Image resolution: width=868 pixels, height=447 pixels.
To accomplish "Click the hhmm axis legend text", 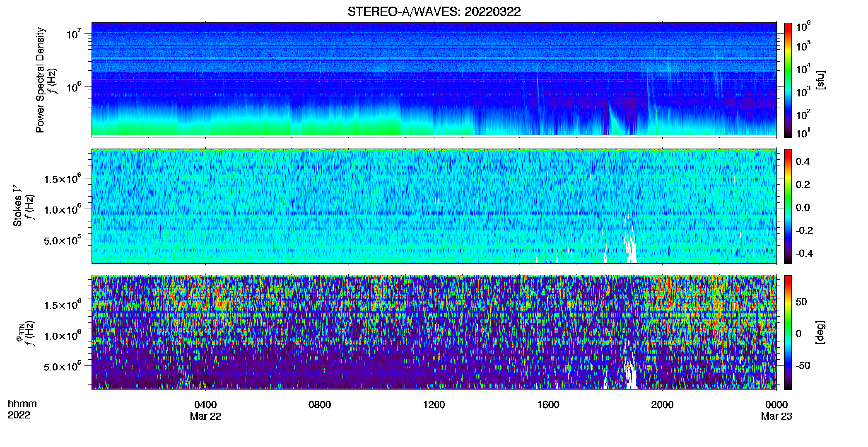I will coord(22,404).
